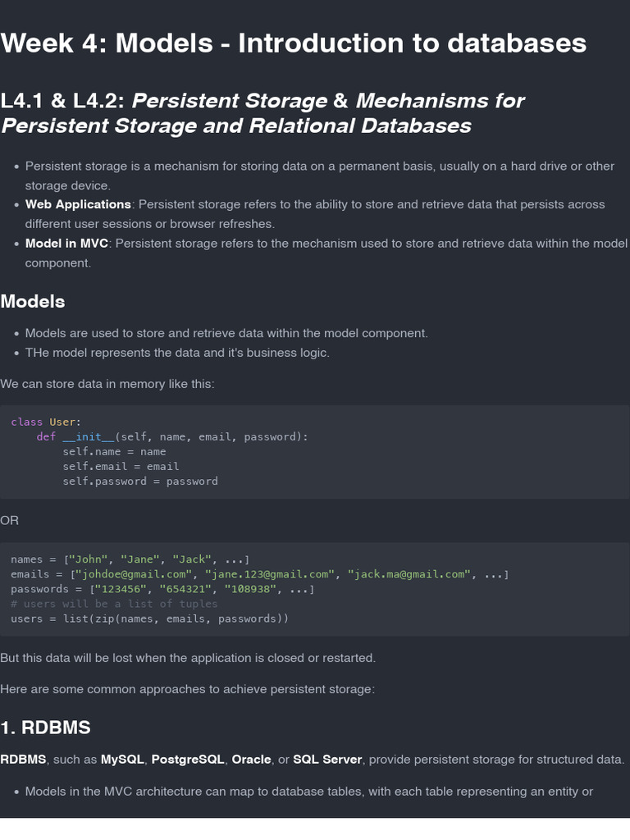The image size is (630, 840).
Task: Click the '# users will be a list' comment
Action: pyautogui.click(x=114, y=604)
